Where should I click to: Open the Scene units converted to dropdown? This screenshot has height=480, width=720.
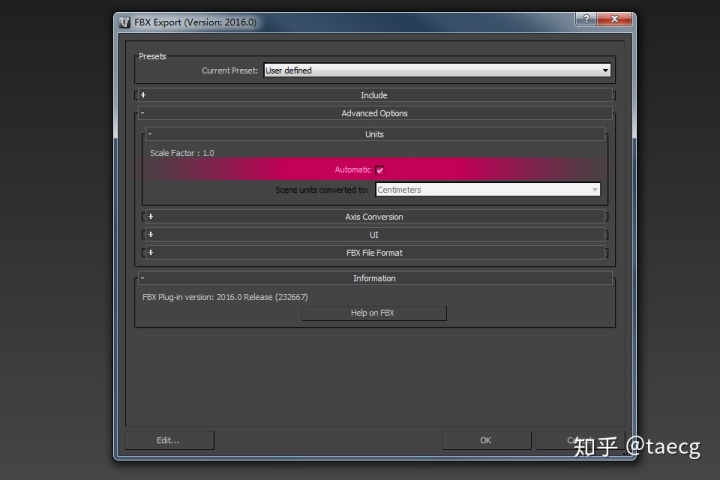488,190
